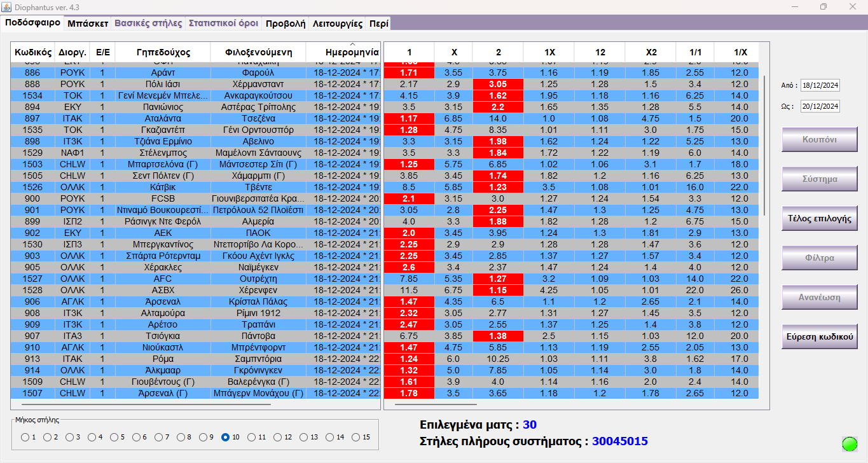Open the Βασικές στήλες tab

[x=148, y=24]
